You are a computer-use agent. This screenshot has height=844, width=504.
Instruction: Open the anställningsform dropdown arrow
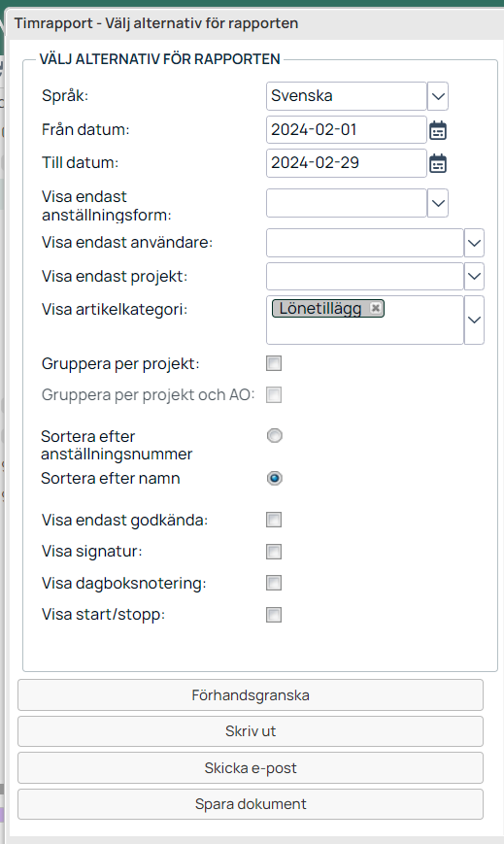point(438,203)
